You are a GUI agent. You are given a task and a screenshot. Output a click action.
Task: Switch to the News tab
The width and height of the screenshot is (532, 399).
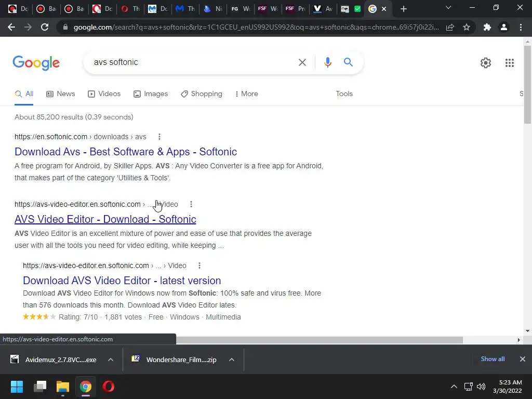click(x=61, y=94)
